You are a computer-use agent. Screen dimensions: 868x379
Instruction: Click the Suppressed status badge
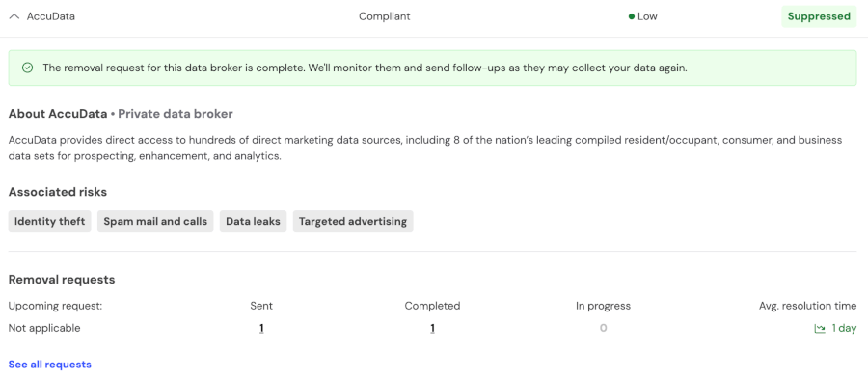coord(819,16)
